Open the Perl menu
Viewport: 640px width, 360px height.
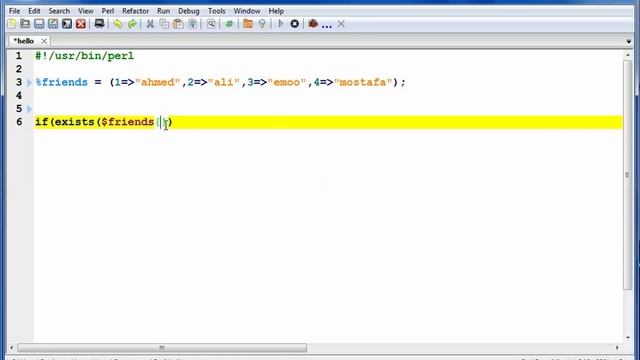[108, 11]
